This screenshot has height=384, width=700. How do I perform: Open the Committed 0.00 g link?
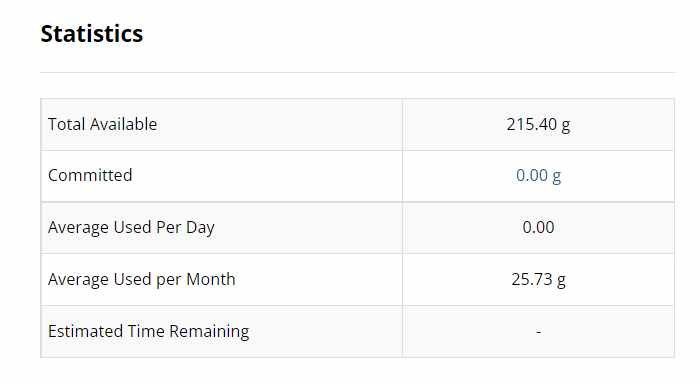[x=538, y=176]
